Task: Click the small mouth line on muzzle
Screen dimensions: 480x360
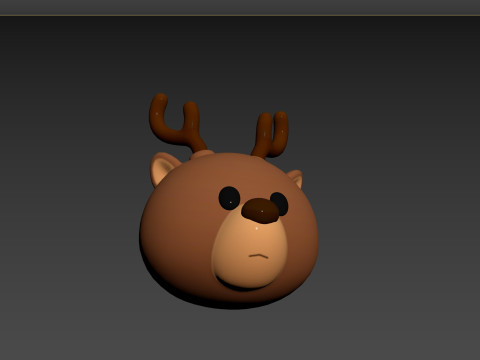Action: tap(259, 256)
